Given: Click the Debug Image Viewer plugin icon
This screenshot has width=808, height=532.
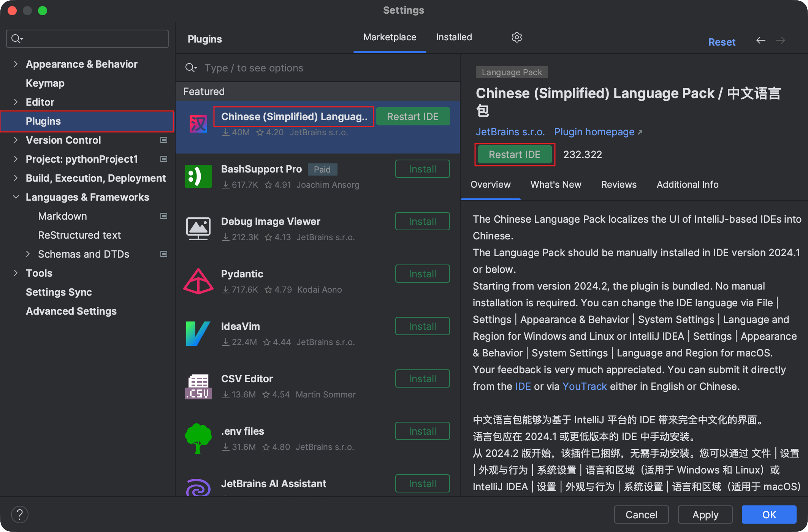Looking at the screenshot, I should [198, 229].
